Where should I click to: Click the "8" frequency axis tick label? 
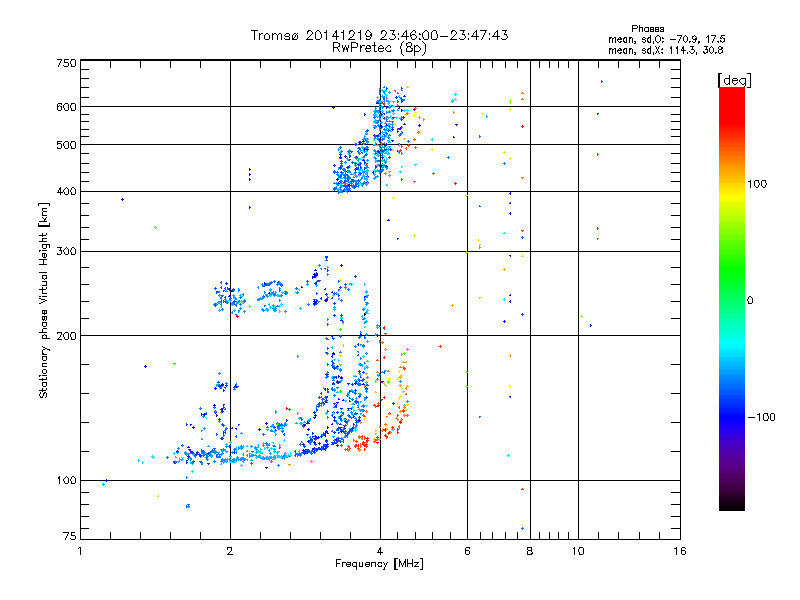click(530, 551)
